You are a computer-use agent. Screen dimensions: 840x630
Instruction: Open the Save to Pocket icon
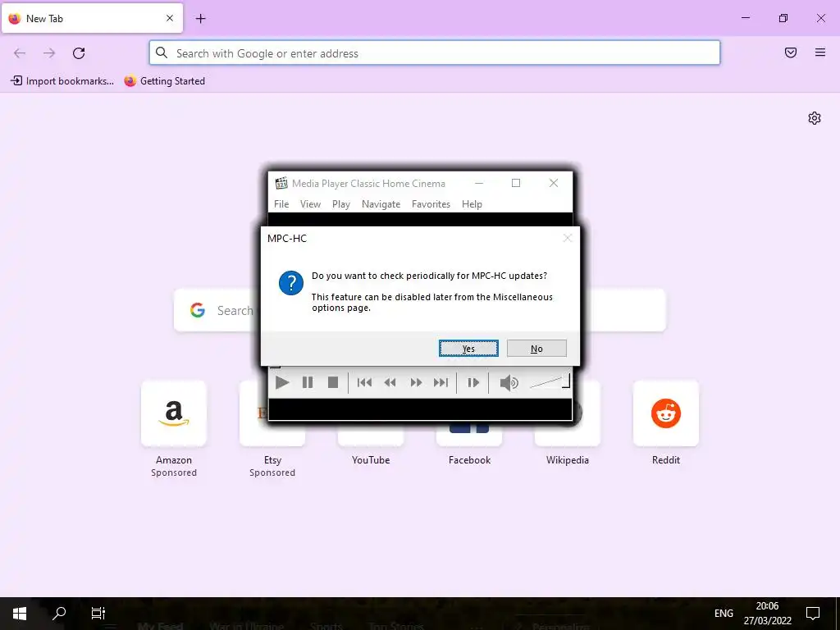[x=791, y=52]
